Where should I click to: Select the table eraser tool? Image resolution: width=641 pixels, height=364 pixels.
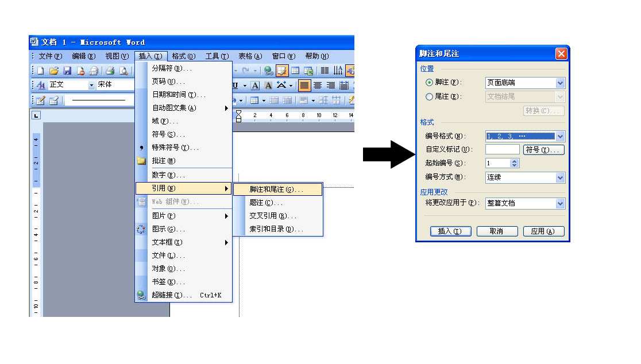(x=53, y=100)
